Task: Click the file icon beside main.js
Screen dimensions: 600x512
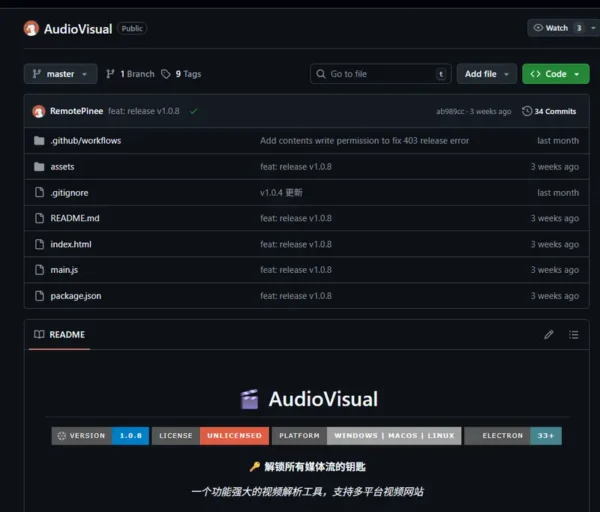Action: click(39, 270)
